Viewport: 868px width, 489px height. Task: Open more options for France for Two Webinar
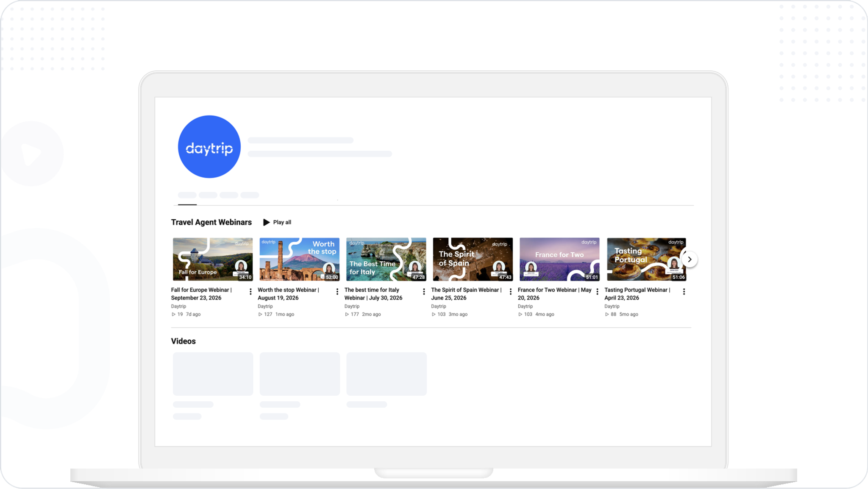pyautogui.click(x=597, y=292)
